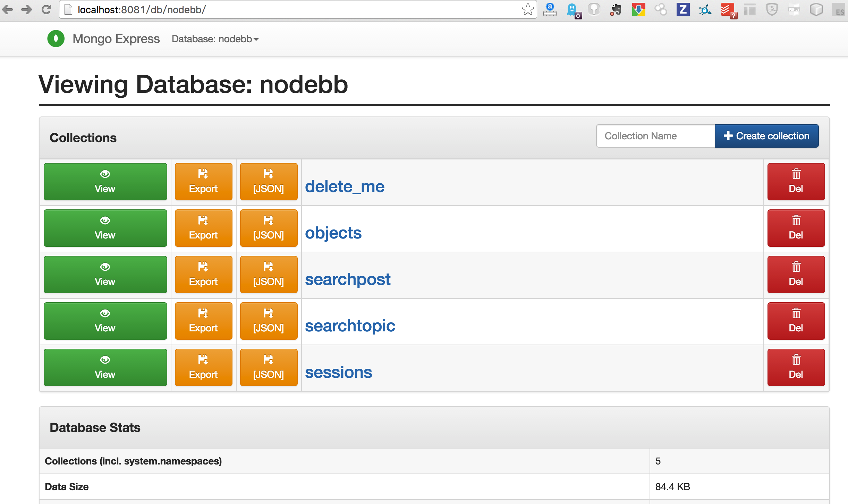Focus the Collection Name input field

(655, 136)
